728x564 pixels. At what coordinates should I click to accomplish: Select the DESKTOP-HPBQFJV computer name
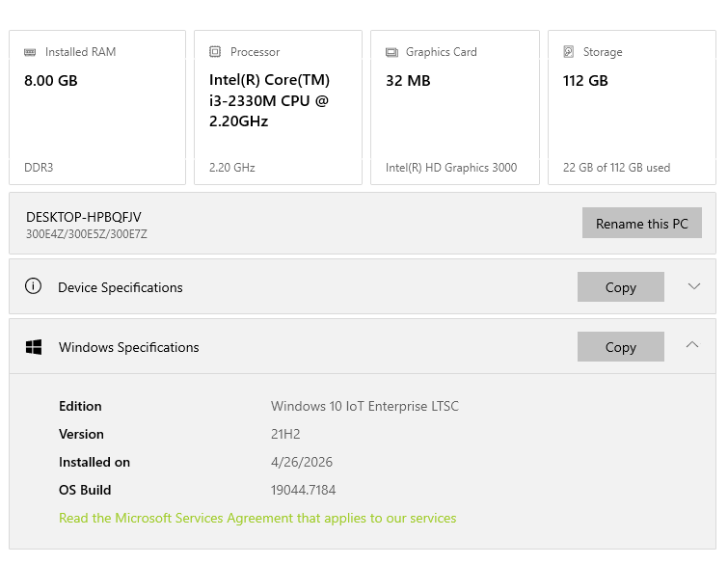(x=84, y=217)
